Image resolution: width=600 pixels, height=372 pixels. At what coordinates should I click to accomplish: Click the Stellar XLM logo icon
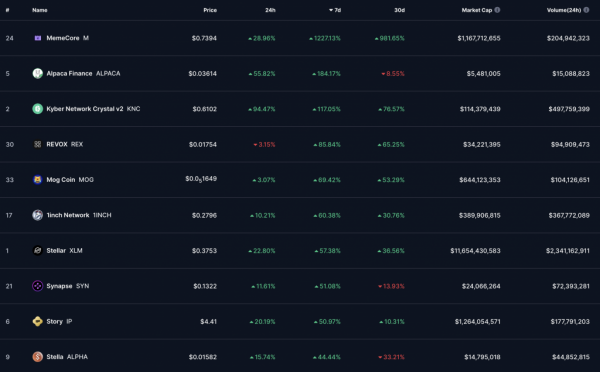(x=38, y=250)
